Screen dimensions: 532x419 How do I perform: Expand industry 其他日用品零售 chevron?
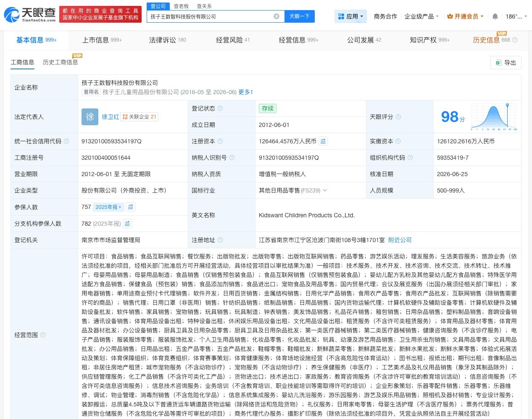click(325, 190)
